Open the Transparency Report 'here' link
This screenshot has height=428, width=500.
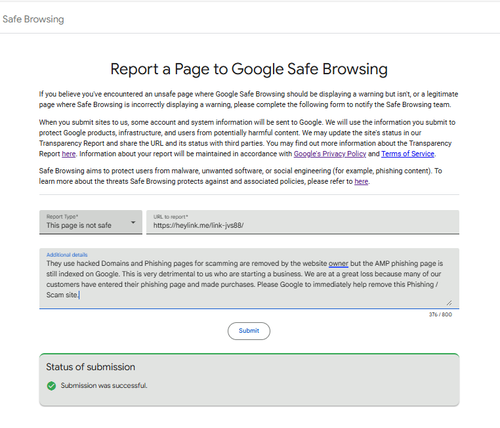coord(69,154)
